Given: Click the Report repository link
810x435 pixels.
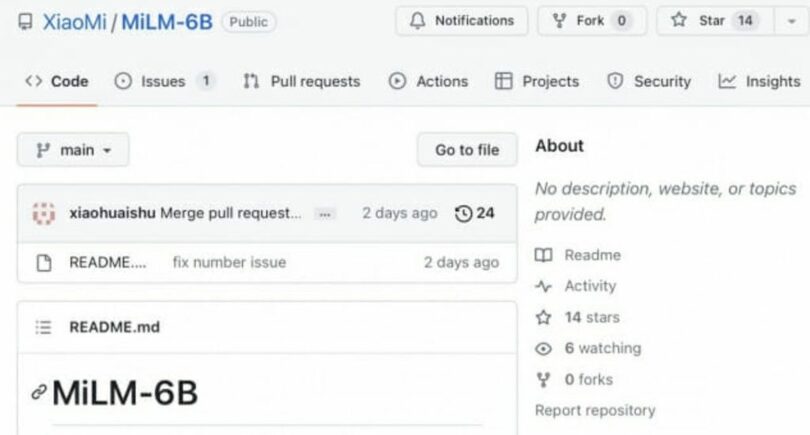Looking at the screenshot, I should point(595,410).
